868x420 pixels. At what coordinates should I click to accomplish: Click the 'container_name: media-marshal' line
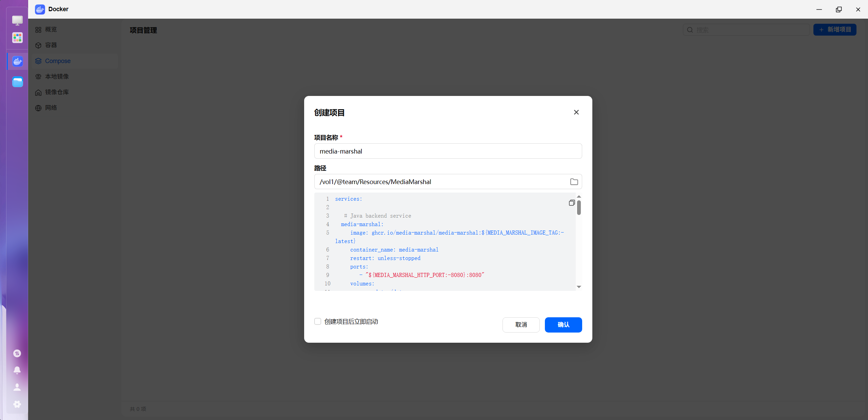pos(394,250)
